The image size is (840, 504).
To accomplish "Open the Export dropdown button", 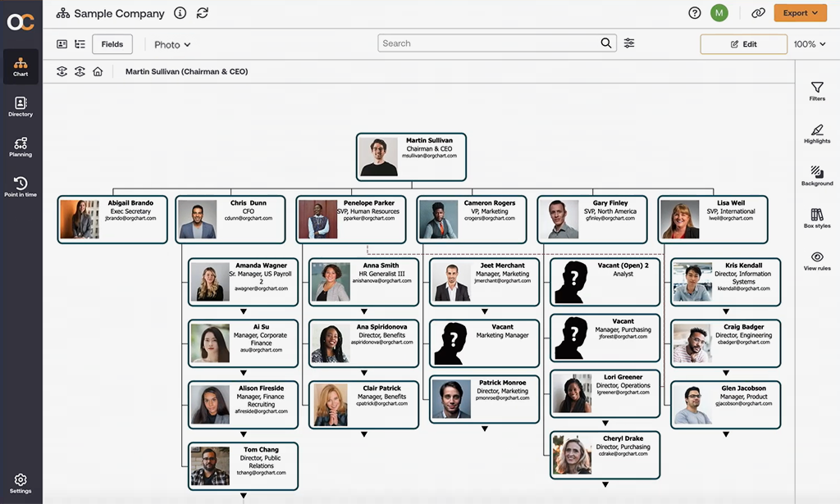I will click(x=801, y=13).
